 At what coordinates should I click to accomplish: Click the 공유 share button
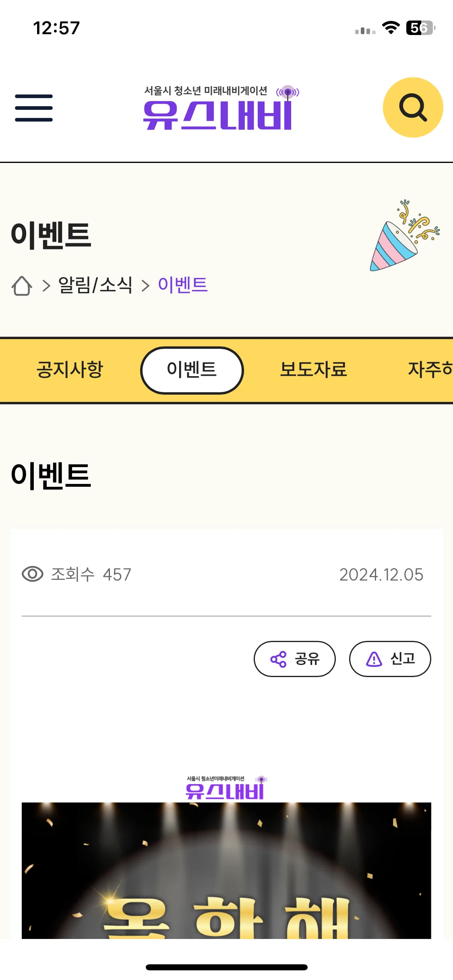point(295,659)
